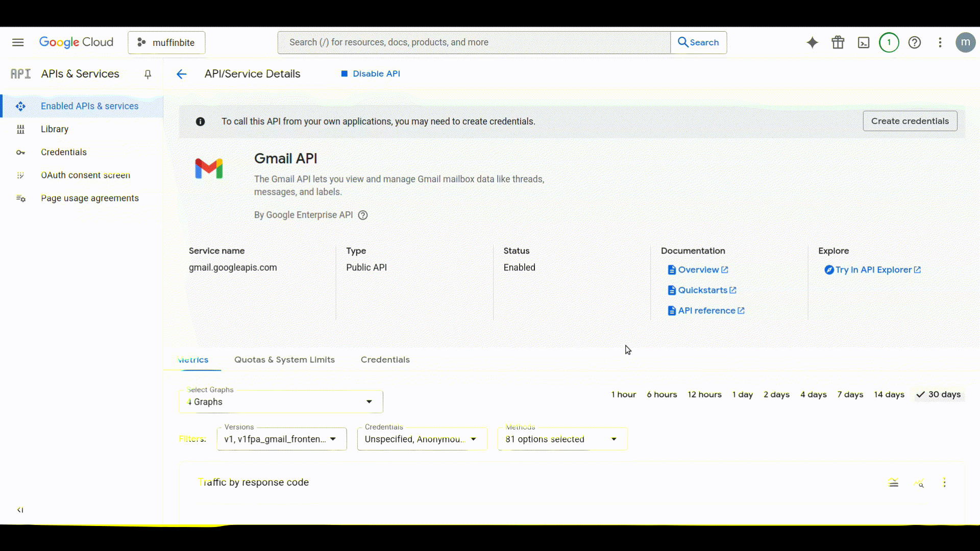Open the Versions filter dropdown

[x=281, y=439]
